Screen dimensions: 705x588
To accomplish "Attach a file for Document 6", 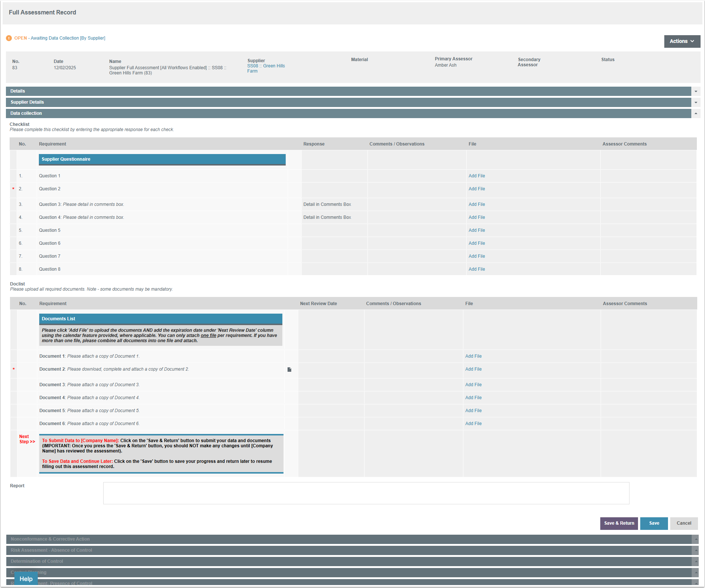I will pos(473,424).
